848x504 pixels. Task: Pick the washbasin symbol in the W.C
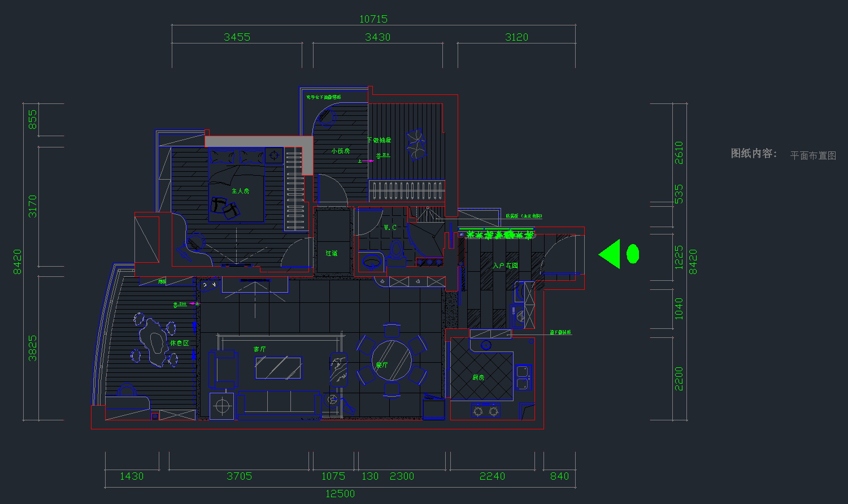coord(371,262)
